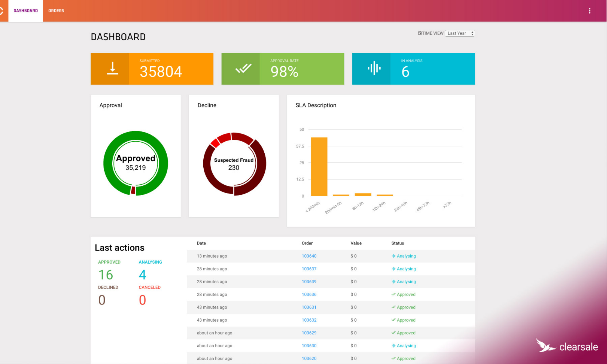Select the Dashboard tab
This screenshot has height=364, width=607.
click(x=25, y=11)
